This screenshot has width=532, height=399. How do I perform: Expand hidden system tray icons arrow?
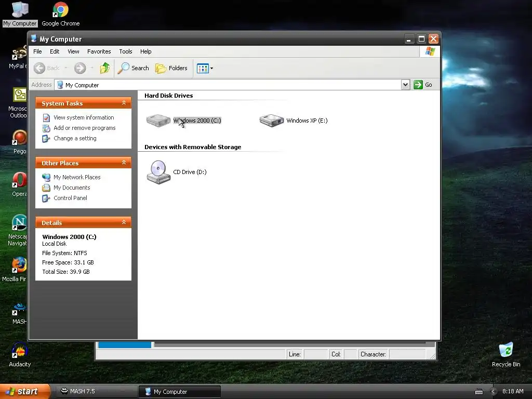pyautogui.click(x=494, y=392)
